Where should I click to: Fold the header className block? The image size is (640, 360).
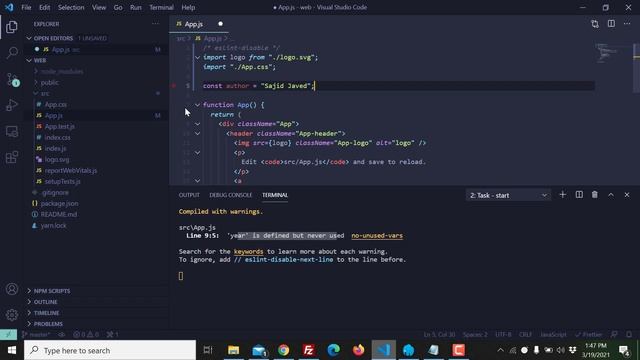(x=198, y=133)
